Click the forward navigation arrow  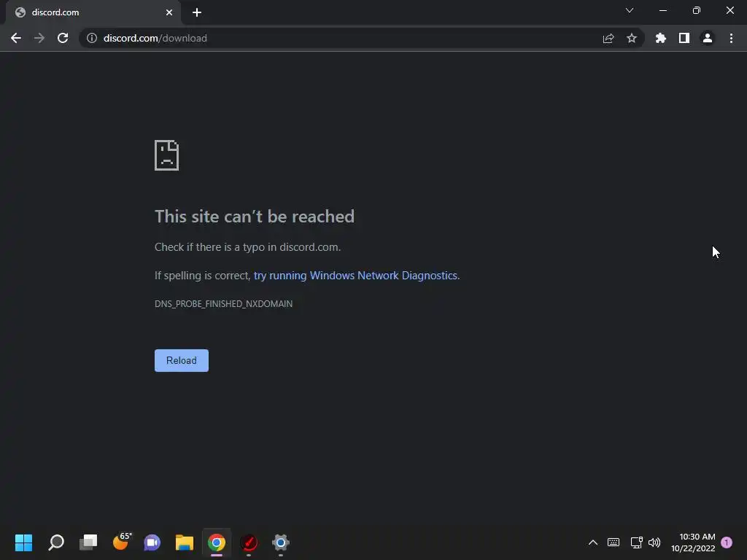point(39,38)
